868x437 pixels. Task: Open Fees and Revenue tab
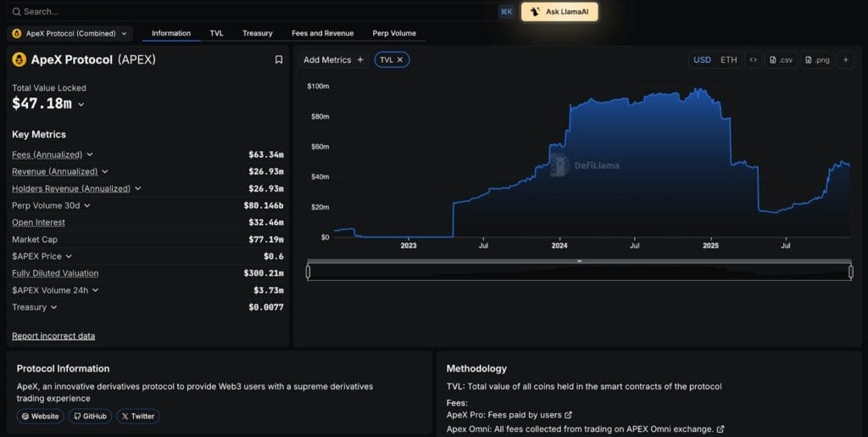(x=323, y=33)
